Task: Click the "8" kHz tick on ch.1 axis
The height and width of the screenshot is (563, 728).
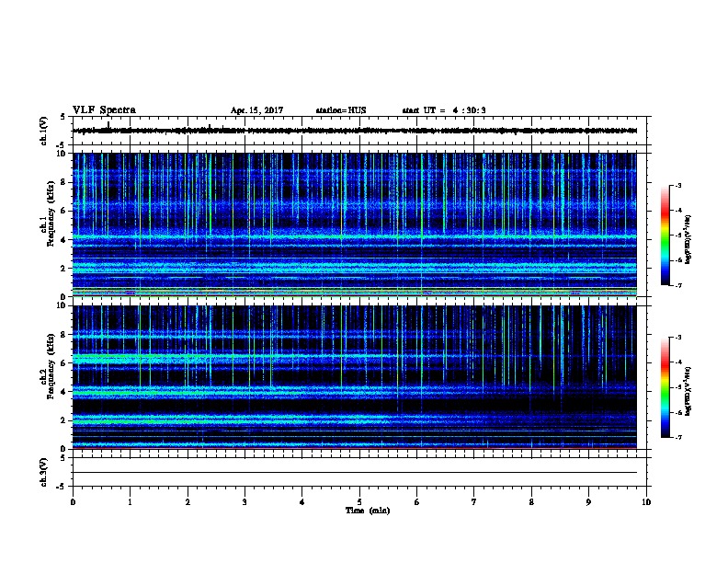Action: pyautogui.click(x=63, y=182)
